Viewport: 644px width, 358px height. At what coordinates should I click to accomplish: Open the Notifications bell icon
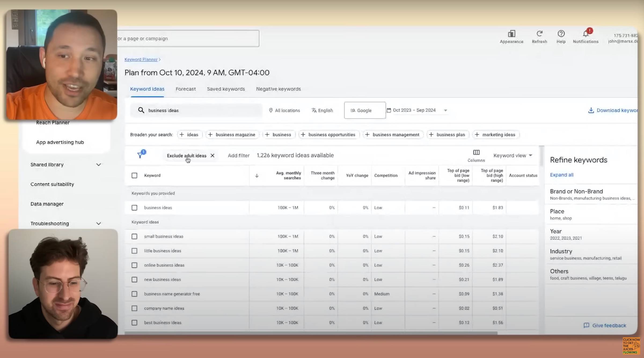coord(586,34)
